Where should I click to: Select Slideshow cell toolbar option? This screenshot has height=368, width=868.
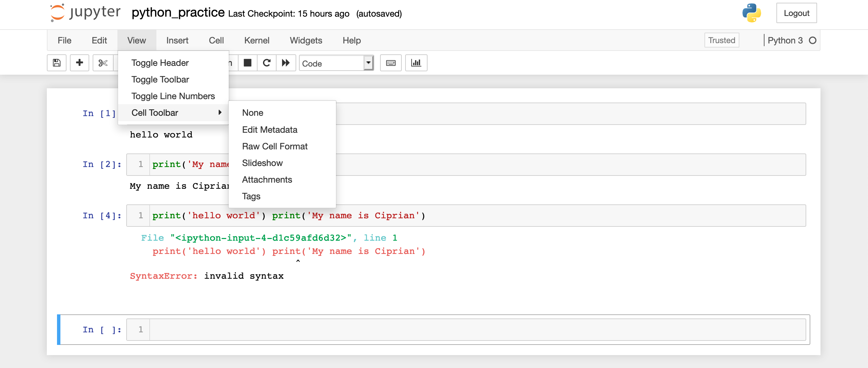pyautogui.click(x=262, y=163)
